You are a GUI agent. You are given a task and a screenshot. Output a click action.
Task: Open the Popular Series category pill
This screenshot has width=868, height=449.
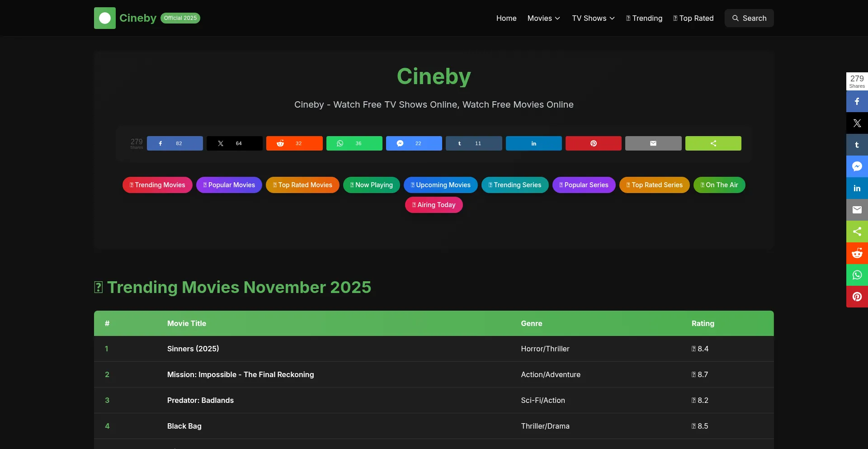click(584, 185)
